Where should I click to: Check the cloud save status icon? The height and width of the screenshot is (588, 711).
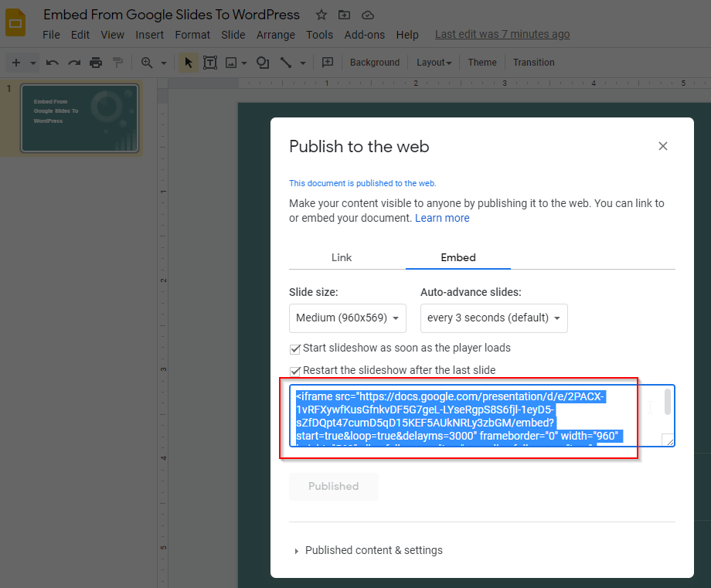pyautogui.click(x=368, y=15)
